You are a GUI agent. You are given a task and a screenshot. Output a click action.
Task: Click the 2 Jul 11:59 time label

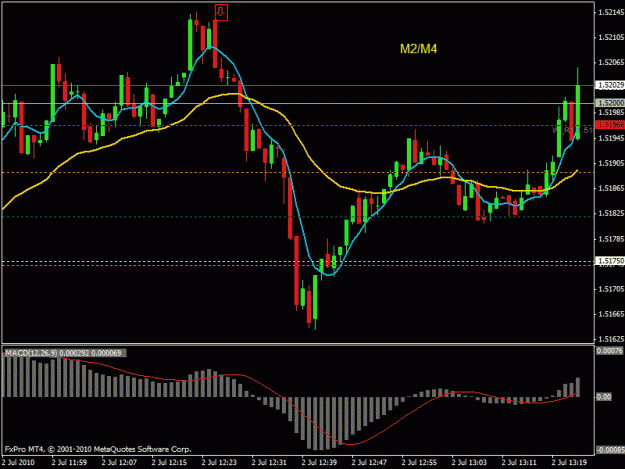(x=69, y=462)
